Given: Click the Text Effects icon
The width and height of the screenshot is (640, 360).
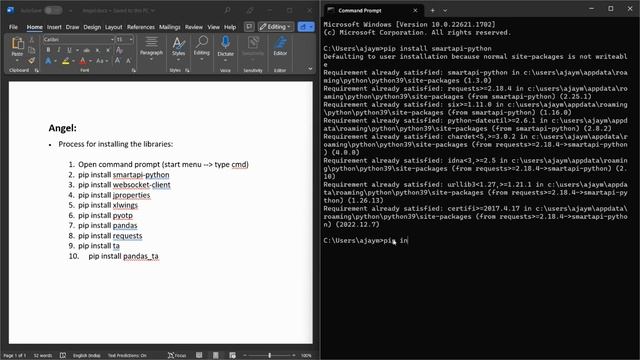Looking at the screenshot, I should [x=48, y=61].
